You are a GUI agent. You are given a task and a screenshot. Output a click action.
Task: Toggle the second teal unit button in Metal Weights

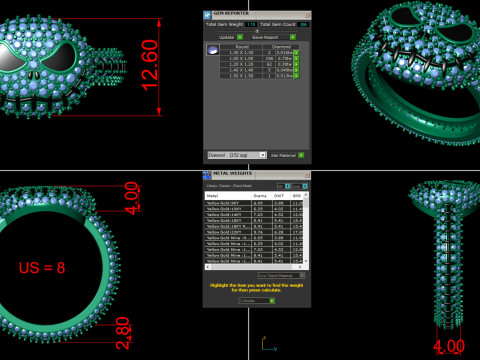pyautogui.click(x=305, y=186)
